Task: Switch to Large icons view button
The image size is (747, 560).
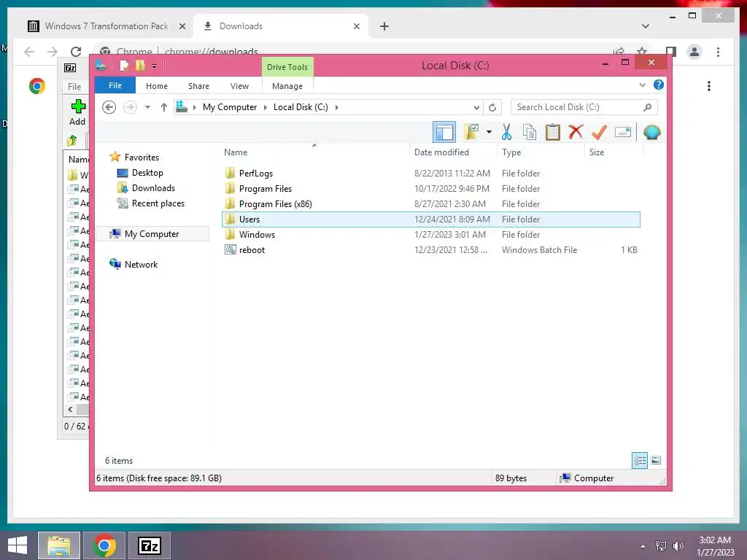Action: coord(656,461)
